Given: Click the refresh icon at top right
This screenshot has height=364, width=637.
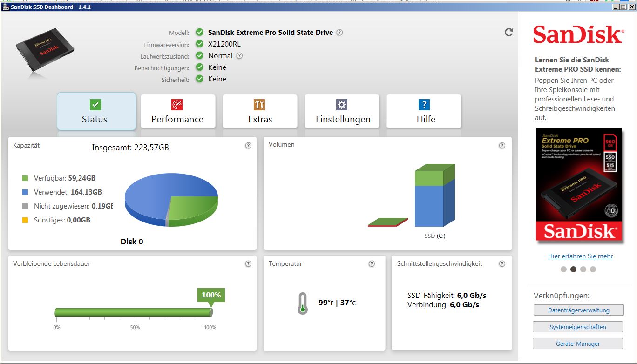Looking at the screenshot, I should 509,32.
